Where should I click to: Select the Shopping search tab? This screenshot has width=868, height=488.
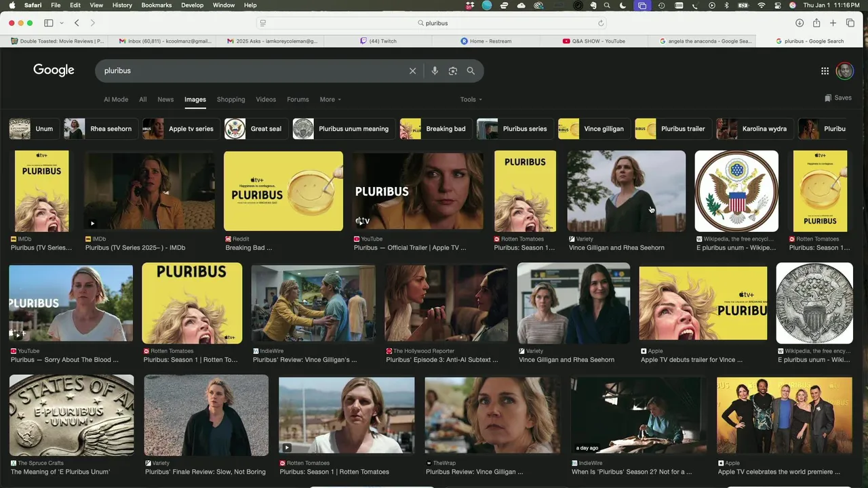tap(231, 100)
